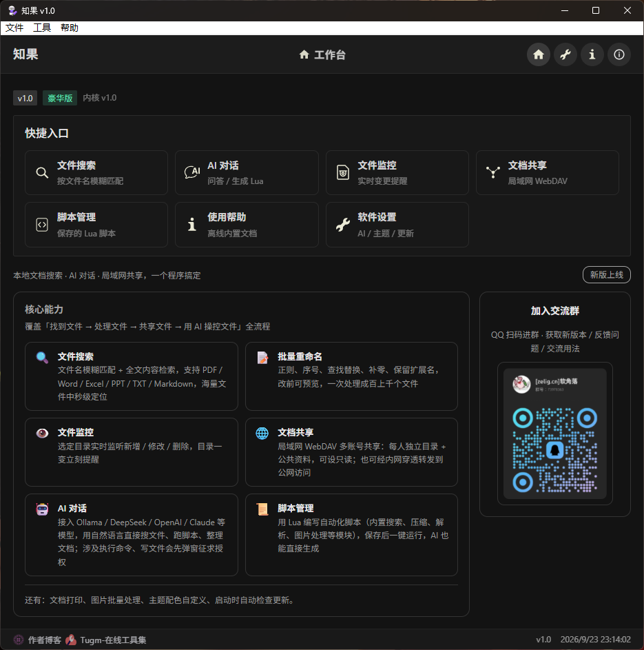Open the 工具 menu
The image size is (644, 650).
click(42, 28)
